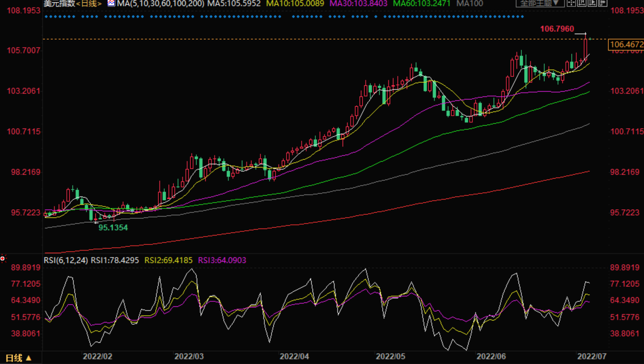Image resolution: width=644 pixels, height=364 pixels.
Task: Click the 95.1354 low price marker
Action: click(x=113, y=228)
